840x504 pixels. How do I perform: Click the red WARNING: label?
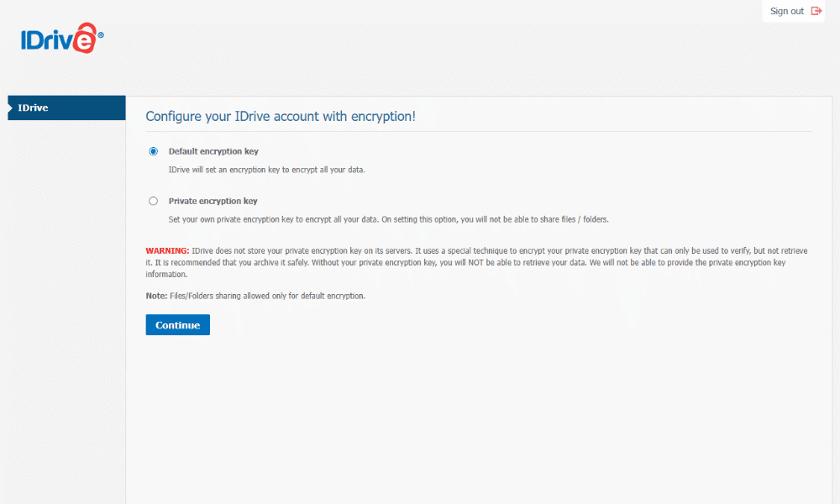[167, 250]
